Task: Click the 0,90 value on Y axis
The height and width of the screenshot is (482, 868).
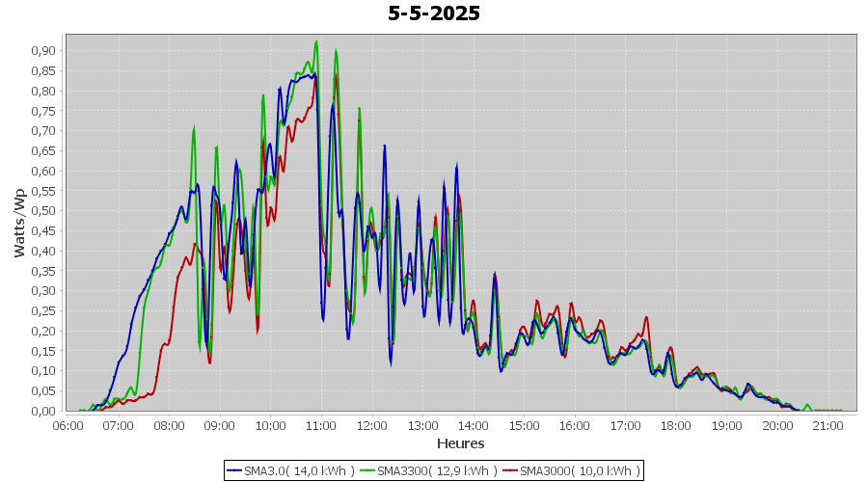Action: [43, 51]
